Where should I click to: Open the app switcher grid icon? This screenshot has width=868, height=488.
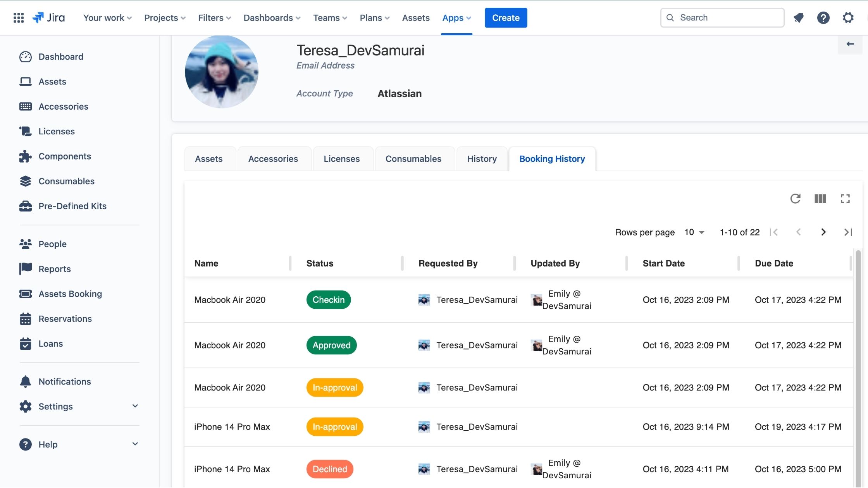point(19,18)
